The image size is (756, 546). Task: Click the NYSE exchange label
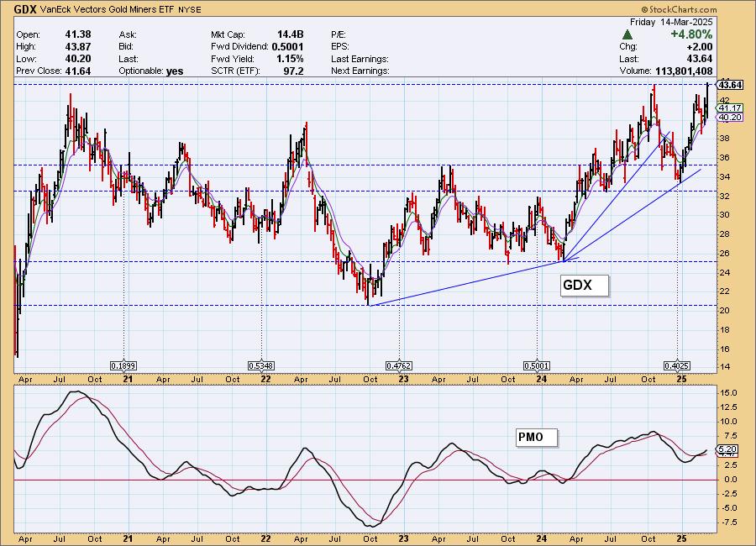[190, 9]
